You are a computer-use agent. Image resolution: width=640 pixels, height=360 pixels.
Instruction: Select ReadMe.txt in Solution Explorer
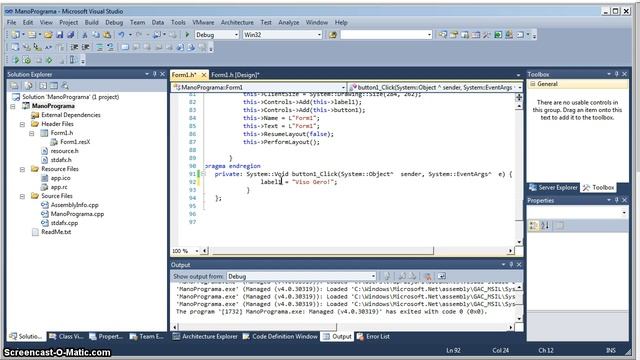pos(56,232)
